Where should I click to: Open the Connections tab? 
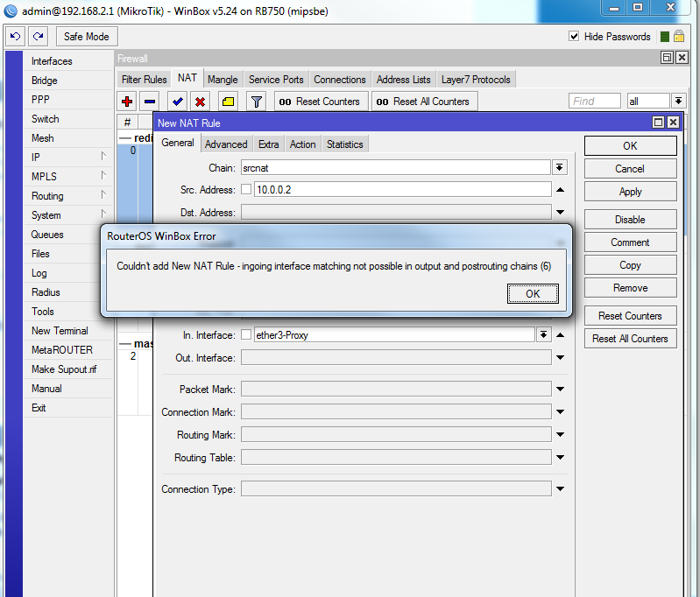coord(340,80)
